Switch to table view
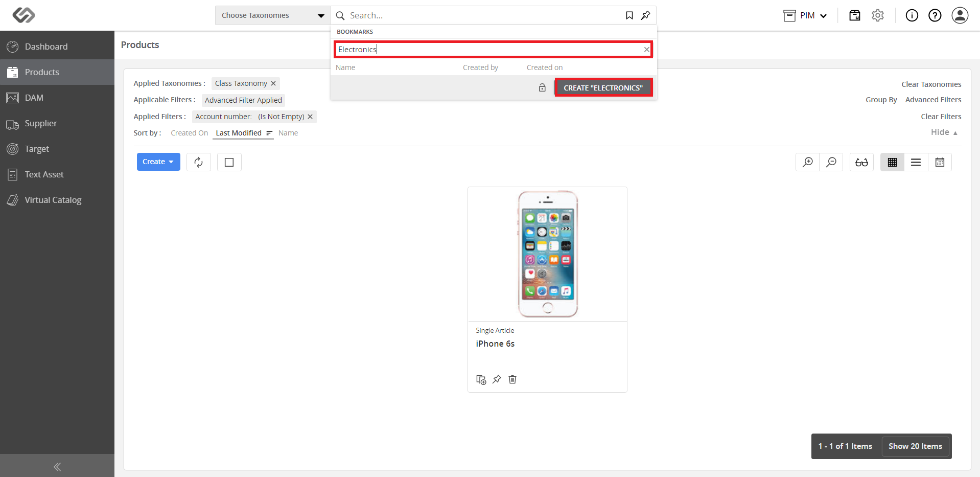980x477 pixels. point(940,162)
